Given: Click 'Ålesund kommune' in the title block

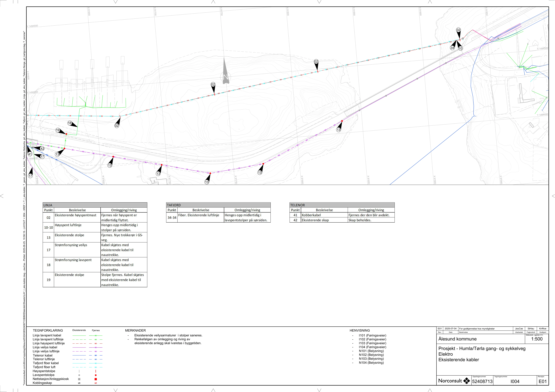Looking at the screenshot, I should (458, 339).
